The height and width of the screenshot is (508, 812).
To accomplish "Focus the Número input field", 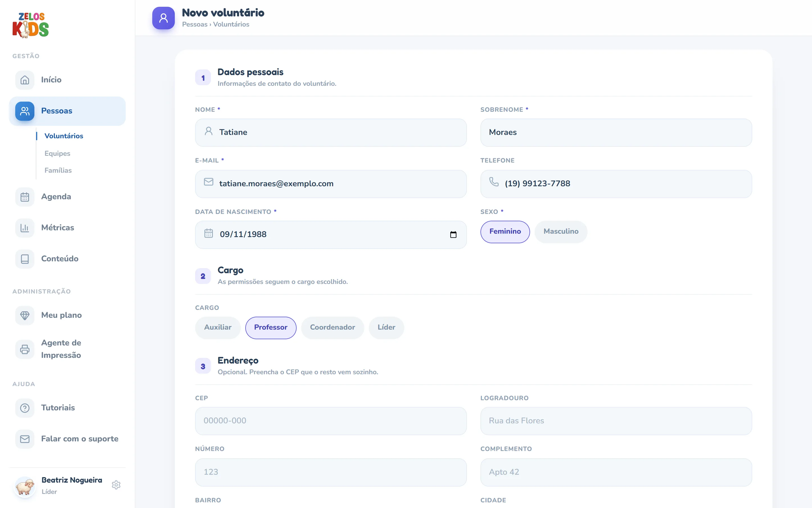I will (x=331, y=472).
